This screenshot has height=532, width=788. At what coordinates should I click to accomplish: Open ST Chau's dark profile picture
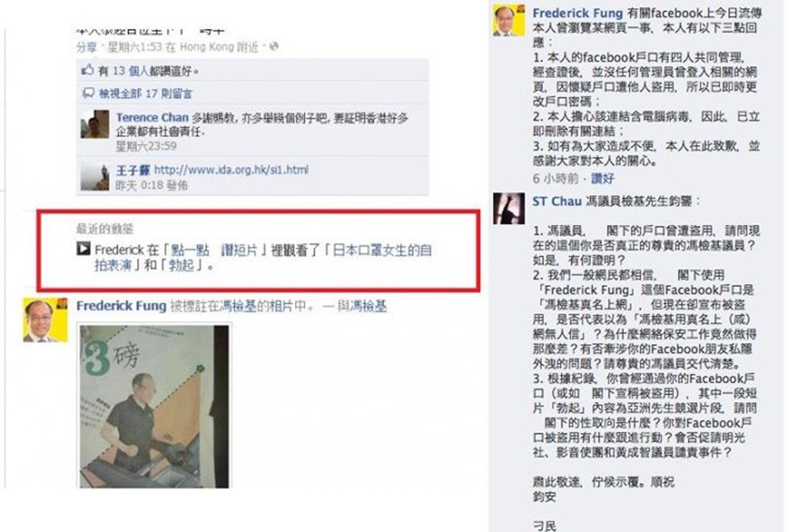[508, 208]
